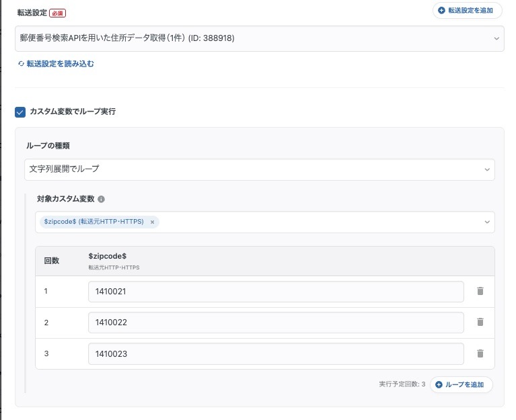Click the reload icon beside 転送設定を読み込む

(x=21, y=64)
